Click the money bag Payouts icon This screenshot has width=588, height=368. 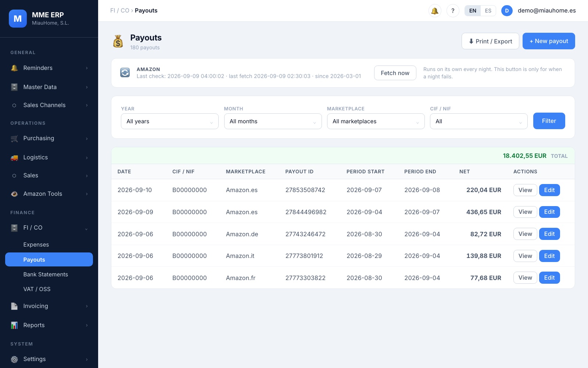point(118,41)
